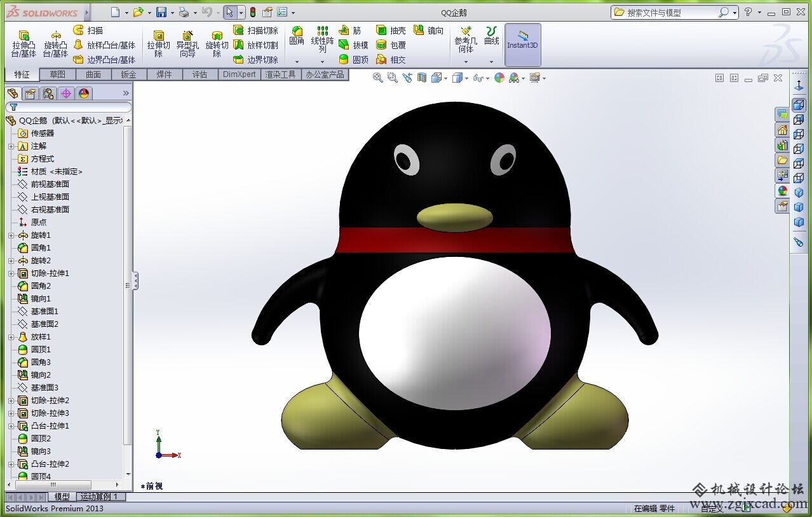812x517 pixels.
Task: Open the Design Library task pane tab
Action: 782,145
